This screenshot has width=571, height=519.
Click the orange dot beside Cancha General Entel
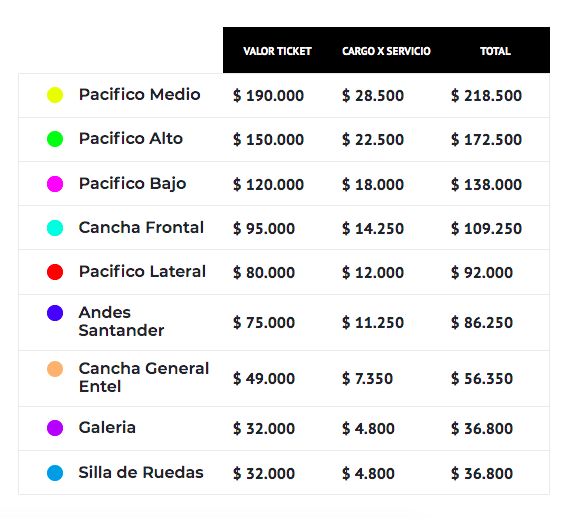pyautogui.click(x=55, y=369)
